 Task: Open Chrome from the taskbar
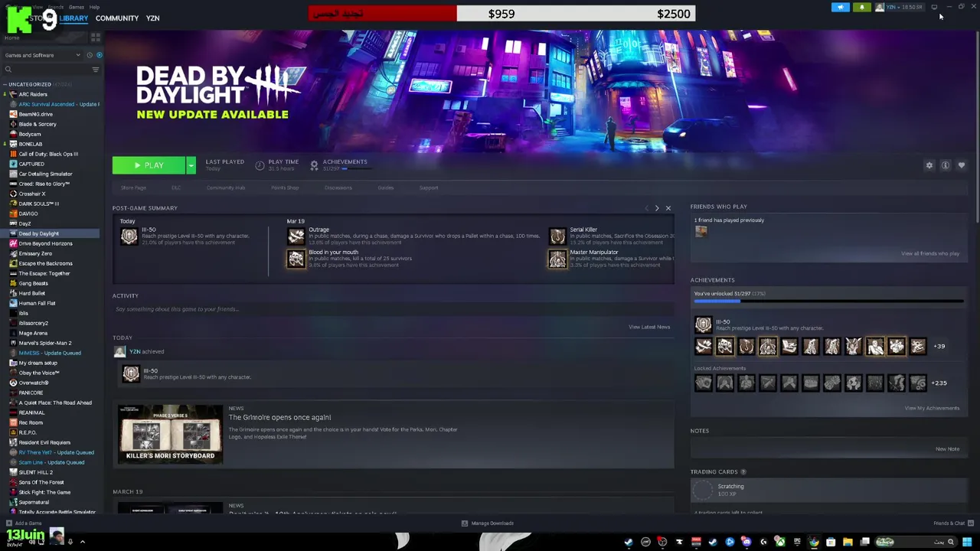[815, 542]
